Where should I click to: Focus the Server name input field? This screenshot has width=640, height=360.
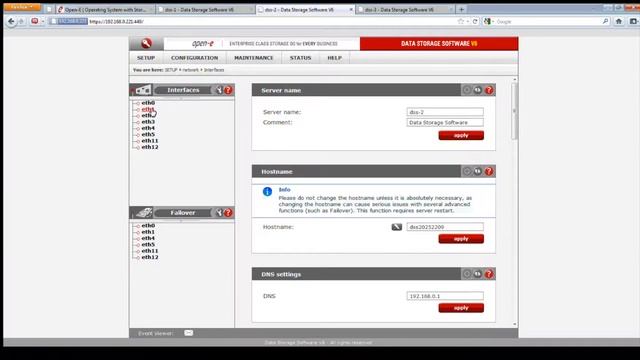tap(445, 112)
